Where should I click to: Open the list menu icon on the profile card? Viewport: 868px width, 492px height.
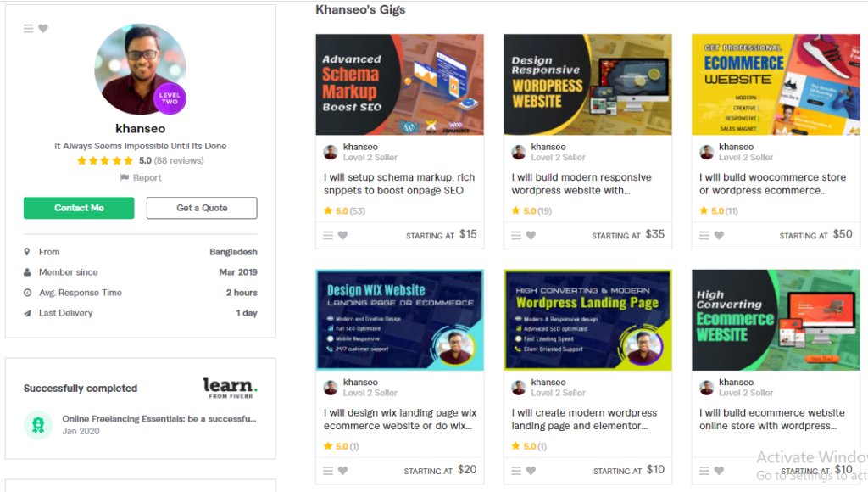pos(28,28)
